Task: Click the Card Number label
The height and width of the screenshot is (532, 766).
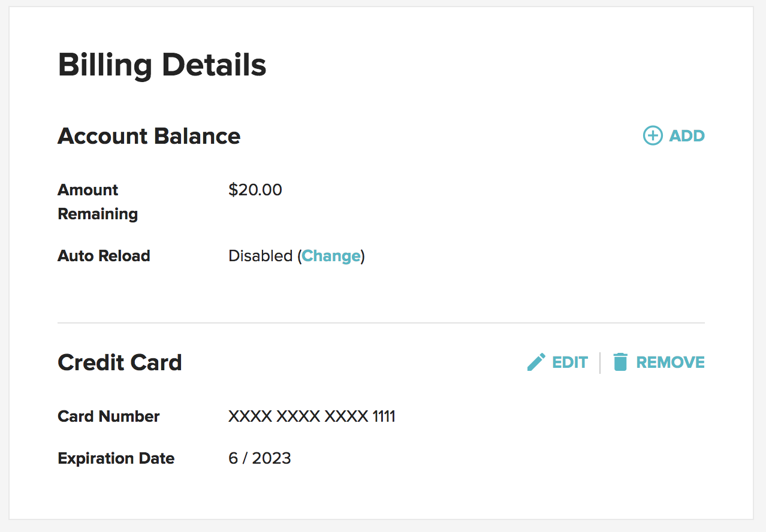Action: coord(108,417)
